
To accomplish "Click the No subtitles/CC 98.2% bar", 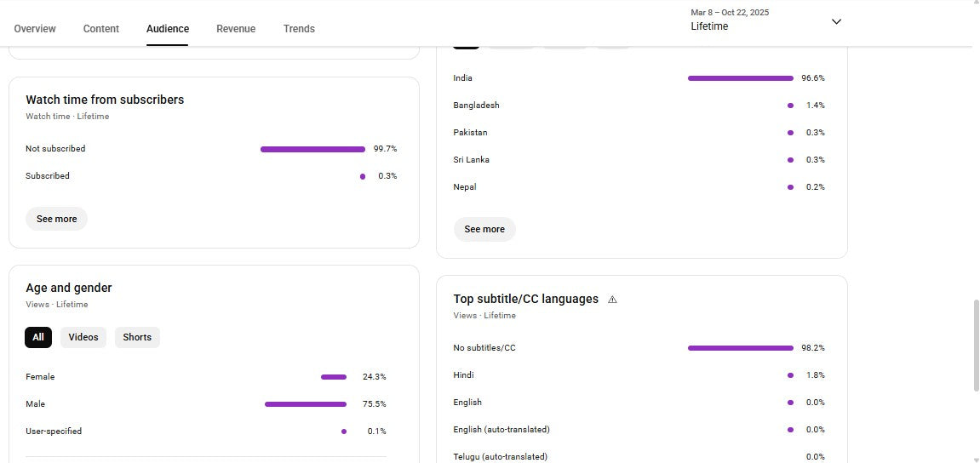I will 740,348.
